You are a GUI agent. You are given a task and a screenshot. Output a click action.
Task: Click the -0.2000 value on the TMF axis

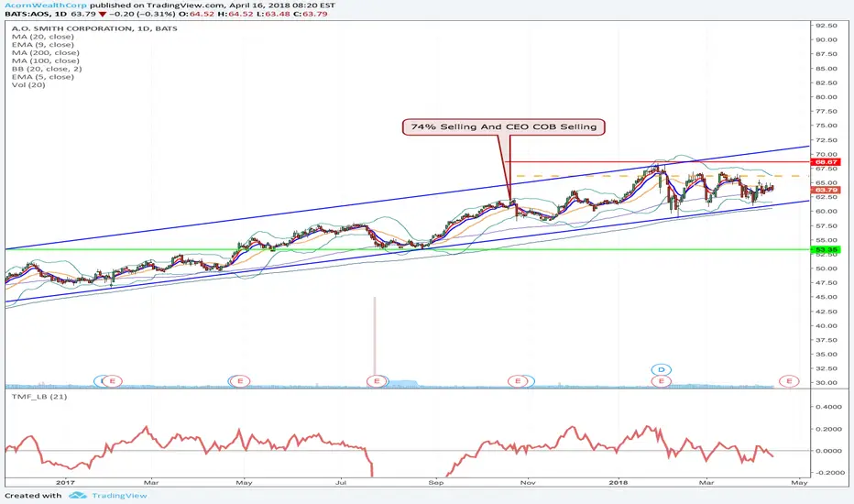pos(827,473)
